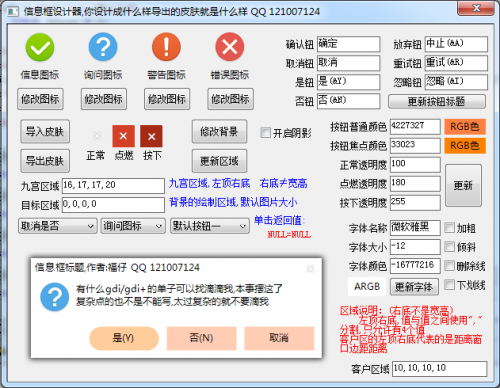
Task: Click the 字体颜色 field showing -16777216
Action: (415, 266)
